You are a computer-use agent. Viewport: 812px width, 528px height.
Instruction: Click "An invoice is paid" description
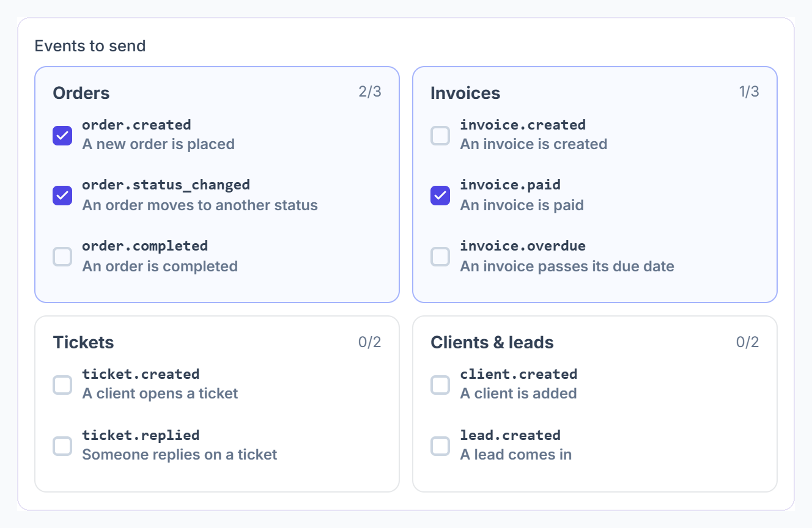coord(522,205)
